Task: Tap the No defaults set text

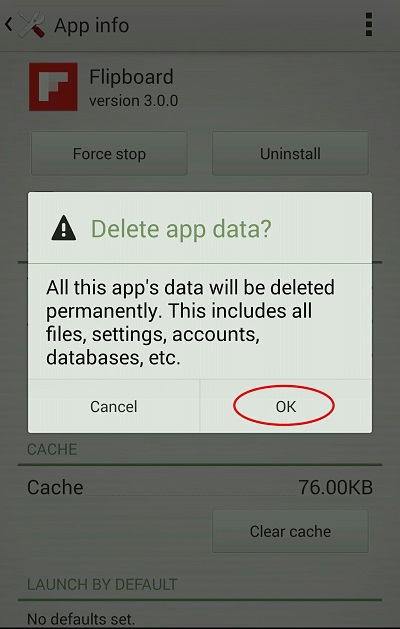Action: (x=81, y=620)
